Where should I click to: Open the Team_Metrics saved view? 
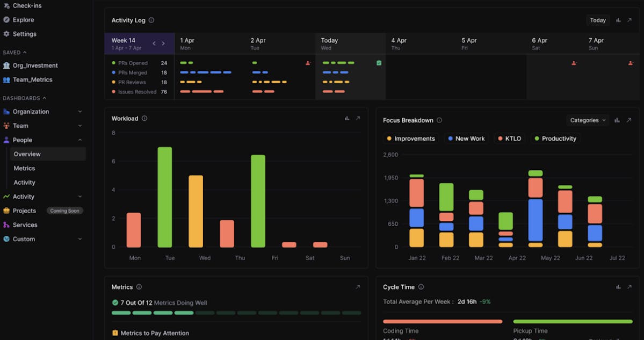(x=33, y=79)
